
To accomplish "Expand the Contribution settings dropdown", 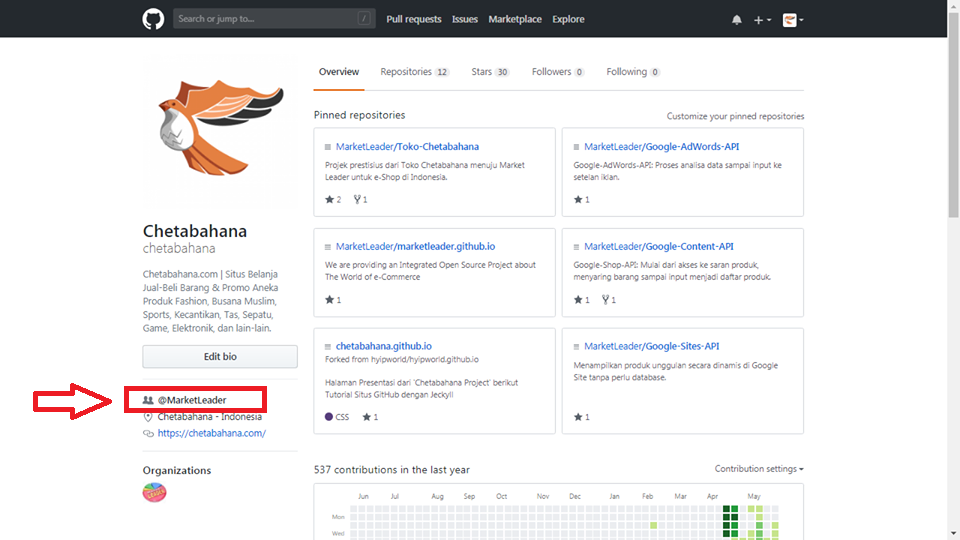I will pos(759,468).
